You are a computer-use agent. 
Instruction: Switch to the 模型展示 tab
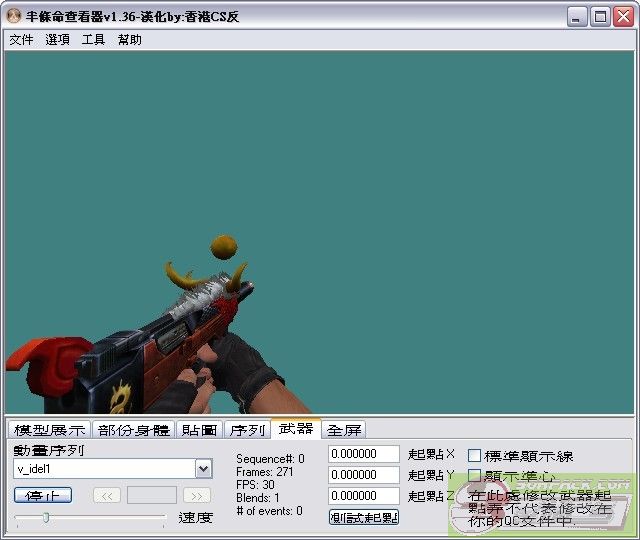(49, 430)
